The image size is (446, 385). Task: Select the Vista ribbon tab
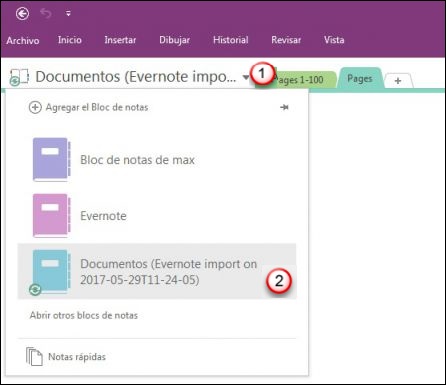334,40
